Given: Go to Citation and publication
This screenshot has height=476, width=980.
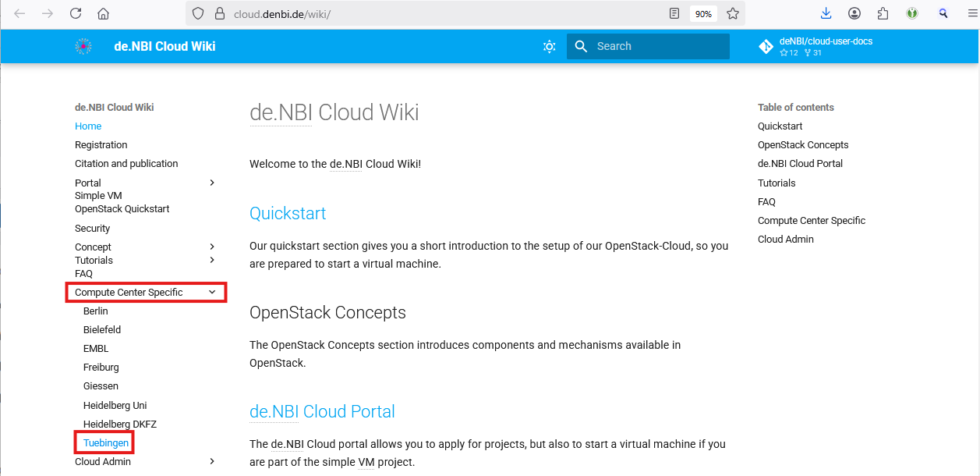Looking at the screenshot, I should [x=126, y=164].
